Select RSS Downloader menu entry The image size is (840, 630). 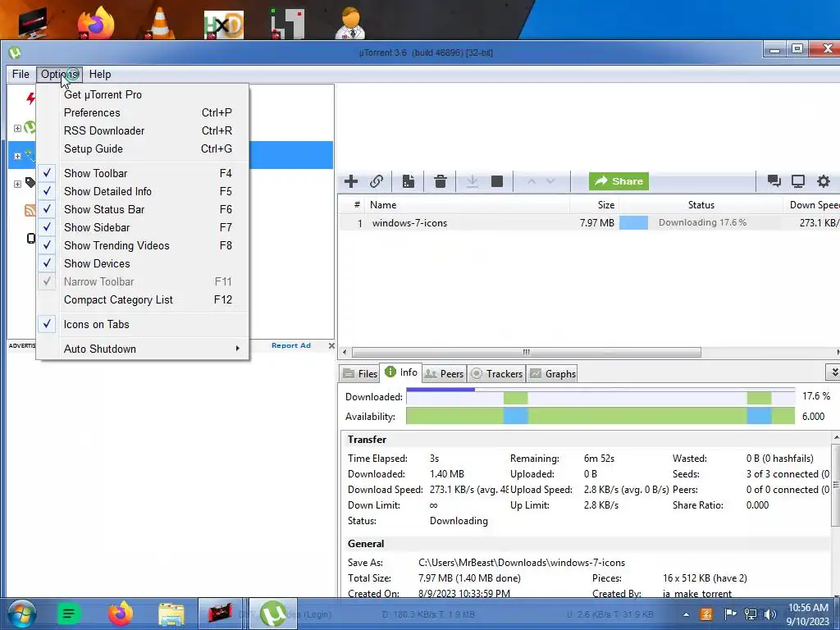(143, 130)
